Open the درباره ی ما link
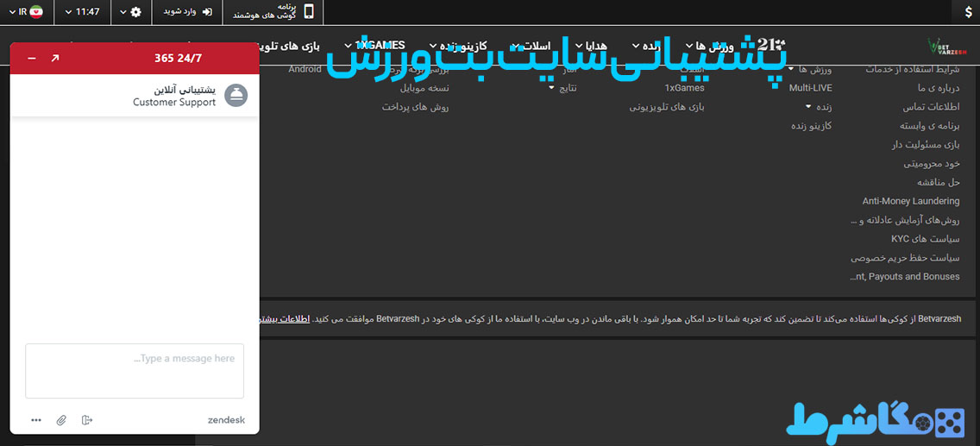The width and height of the screenshot is (980, 446). [x=936, y=88]
